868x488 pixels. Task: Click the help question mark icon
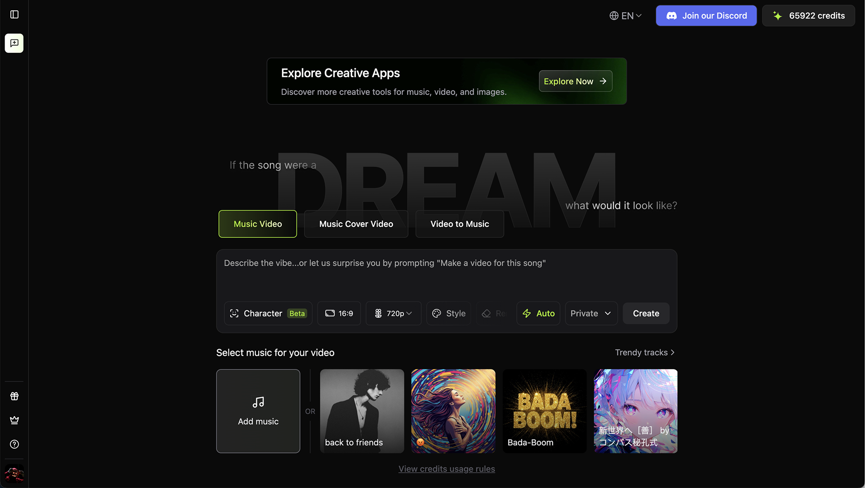(x=14, y=444)
